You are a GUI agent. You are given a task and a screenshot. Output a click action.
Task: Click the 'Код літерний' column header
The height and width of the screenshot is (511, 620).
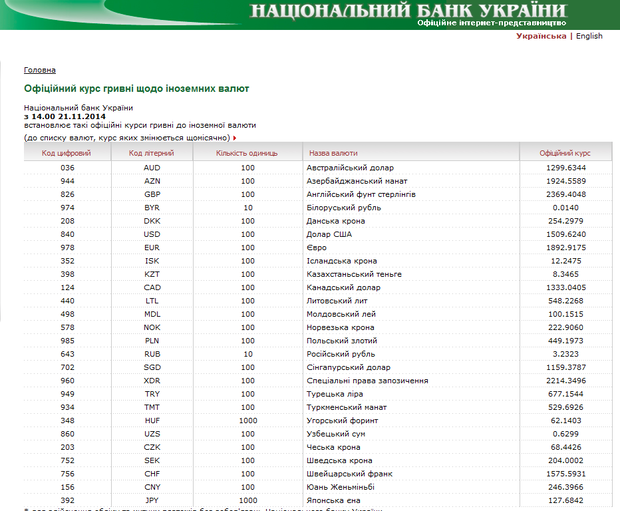point(152,153)
